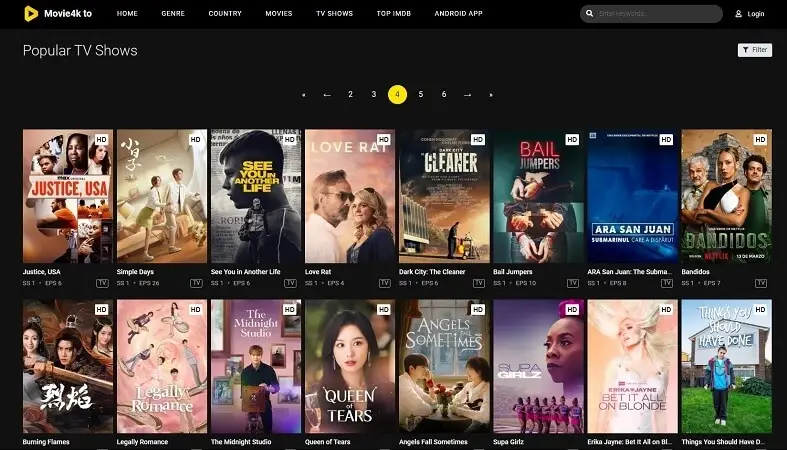Go to page 3
Image resolution: width=787 pixels, height=450 pixels.
[x=374, y=94]
